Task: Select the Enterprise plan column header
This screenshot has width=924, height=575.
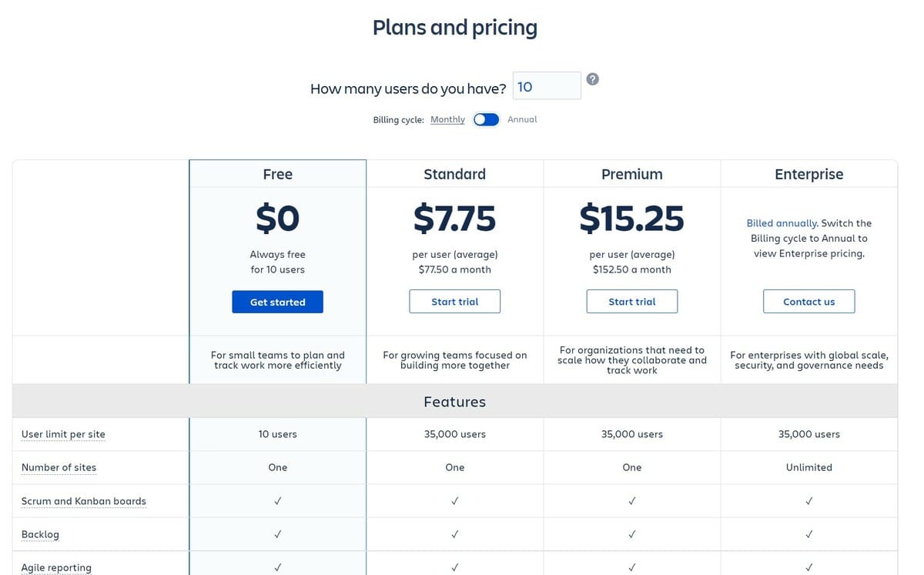Action: tap(808, 174)
